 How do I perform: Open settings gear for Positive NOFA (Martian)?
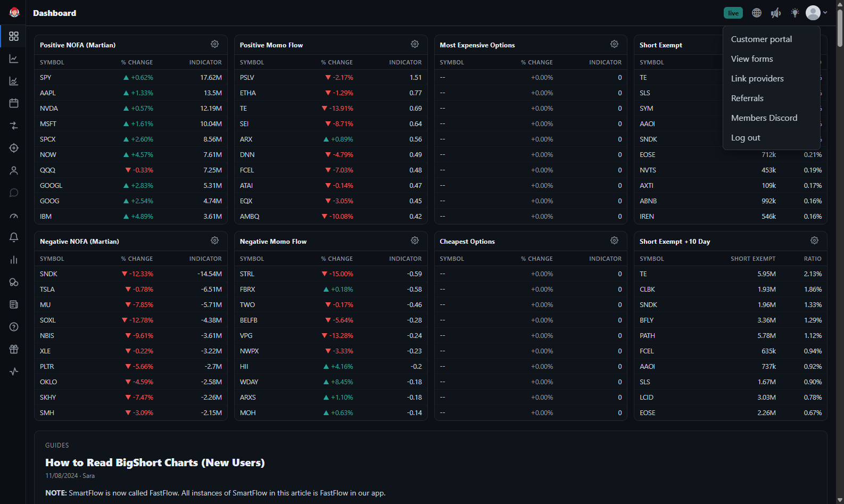click(214, 44)
